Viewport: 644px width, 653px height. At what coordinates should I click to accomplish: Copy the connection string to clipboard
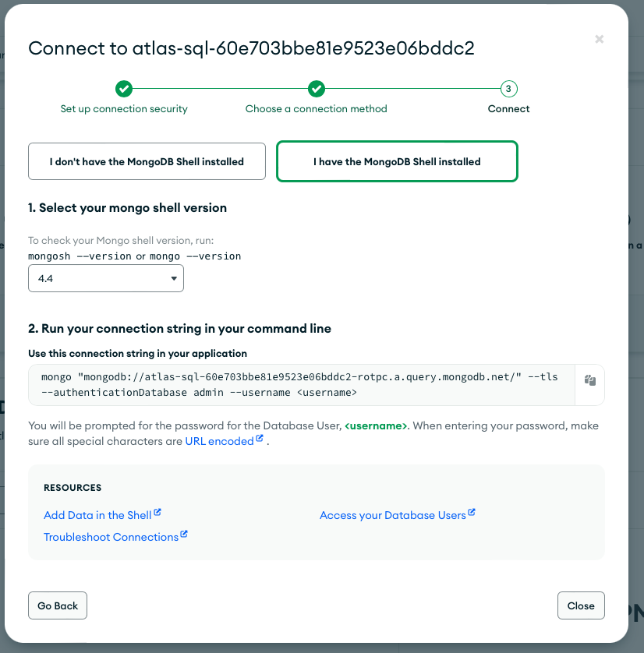pos(589,380)
